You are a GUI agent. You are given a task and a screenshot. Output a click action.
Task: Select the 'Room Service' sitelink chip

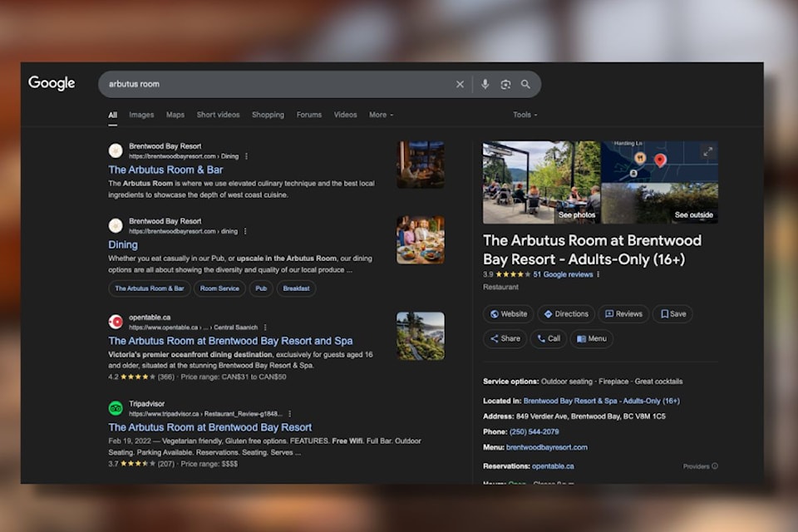point(219,288)
